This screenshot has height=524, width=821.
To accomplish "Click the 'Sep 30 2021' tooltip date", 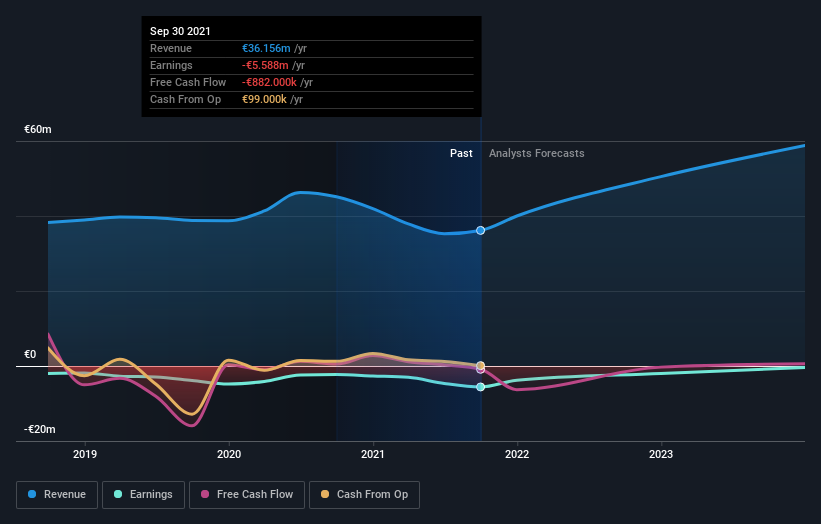I will 180,31.
